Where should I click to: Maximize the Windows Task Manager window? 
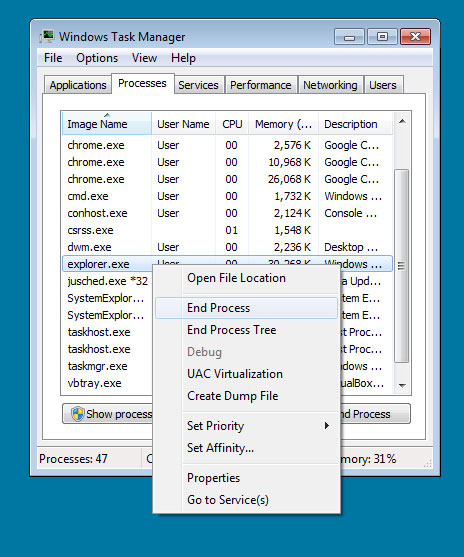tap(382, 37)
